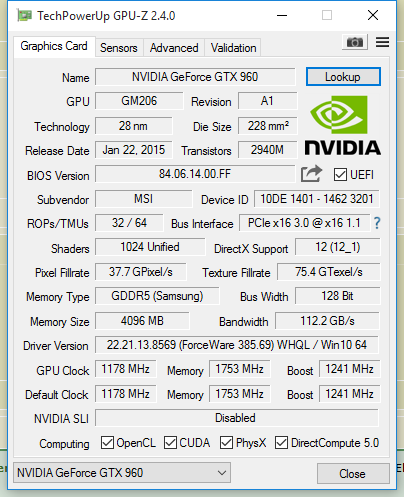Take a screenshot with the camera icon

click(355, 42)
